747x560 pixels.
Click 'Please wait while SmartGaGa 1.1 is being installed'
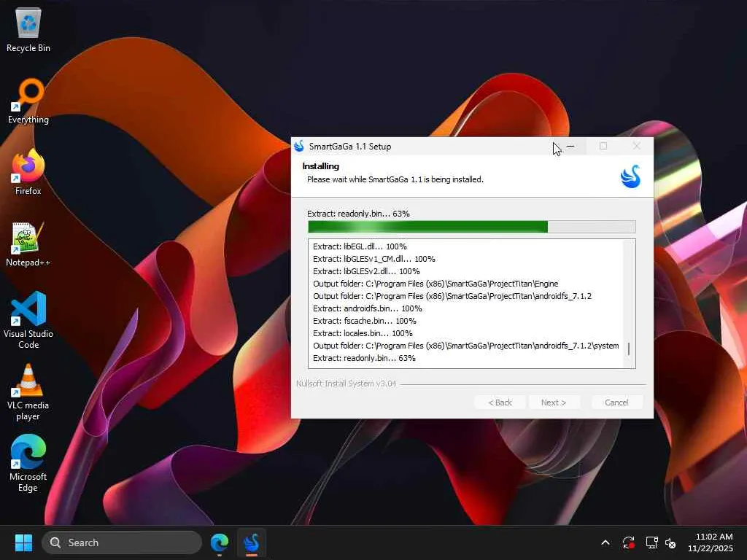tap(395, 179)
